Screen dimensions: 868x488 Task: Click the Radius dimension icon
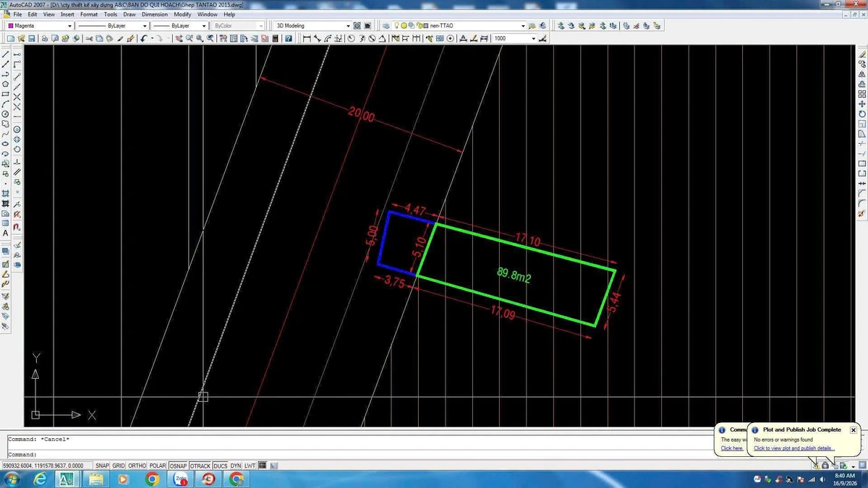pos(351,38)
